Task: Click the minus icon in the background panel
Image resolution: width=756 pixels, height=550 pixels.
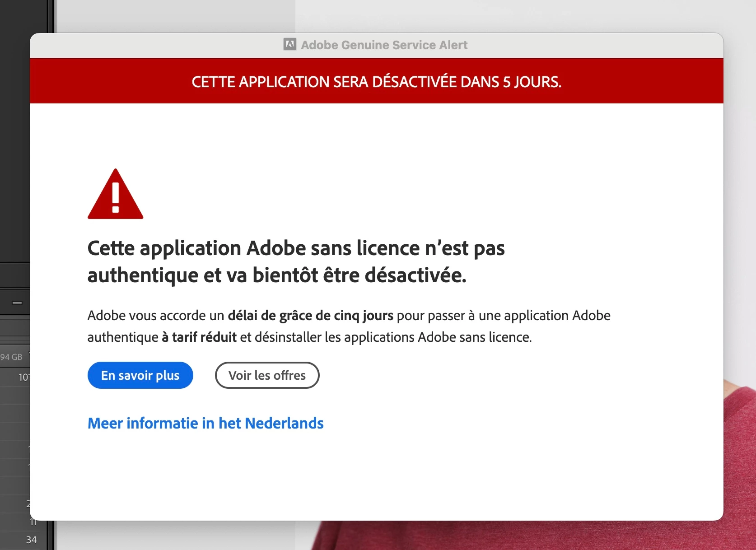Action: 17,303
